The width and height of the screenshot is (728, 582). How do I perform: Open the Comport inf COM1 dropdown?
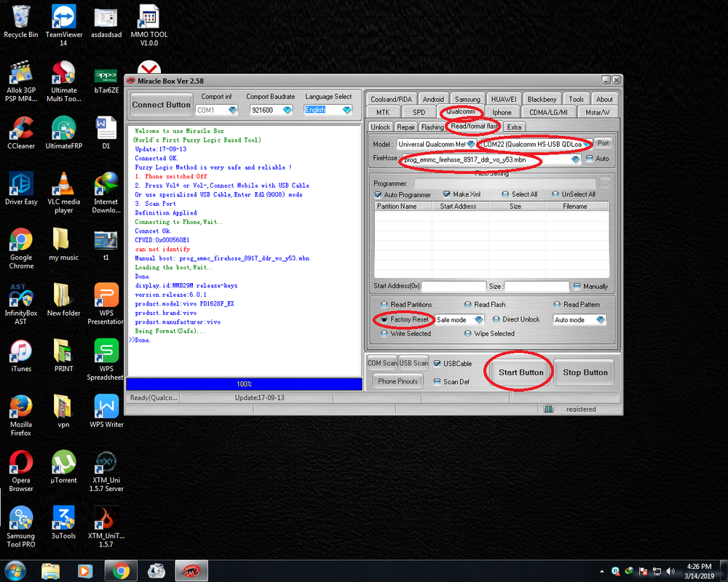point(233,110)
